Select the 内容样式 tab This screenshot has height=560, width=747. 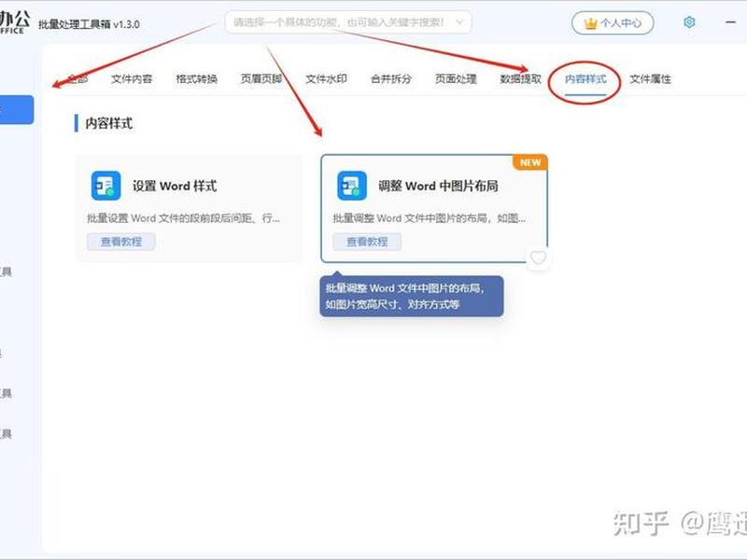click(x=585, y=79)
